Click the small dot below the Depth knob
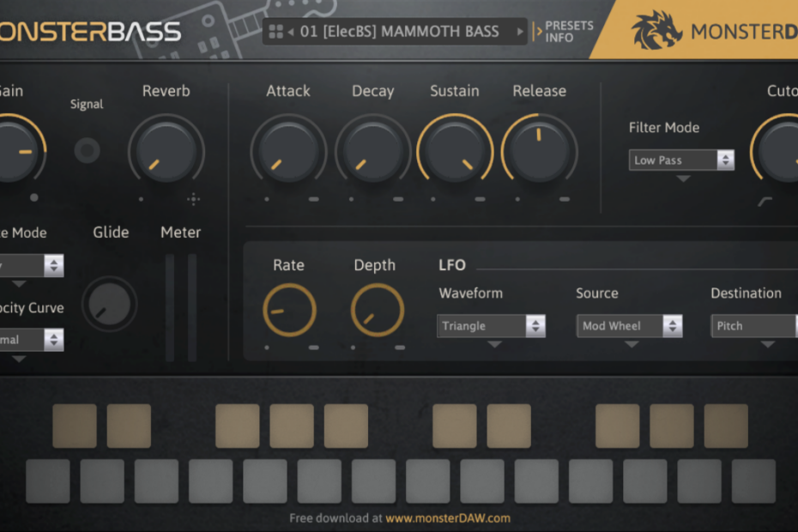The image size is (798, 532). 354,348
